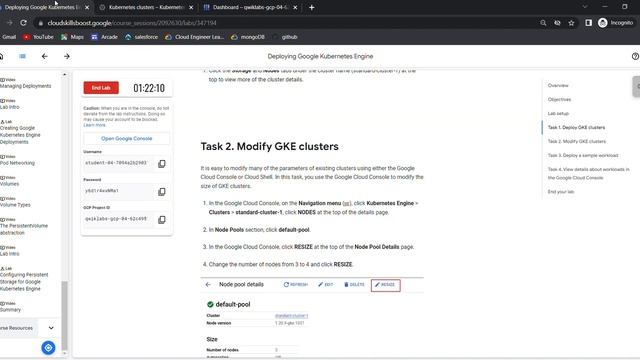
Task: Open the mongoDB bookmark
Action: click(x=248, y=37)
